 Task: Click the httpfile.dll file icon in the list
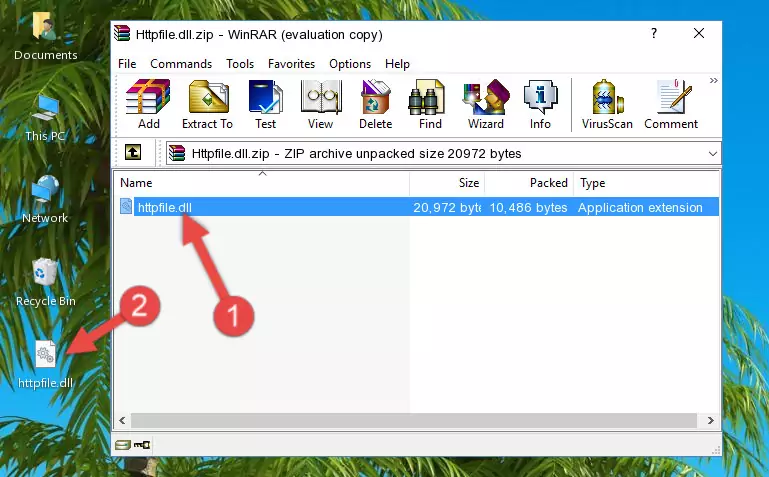126,206
